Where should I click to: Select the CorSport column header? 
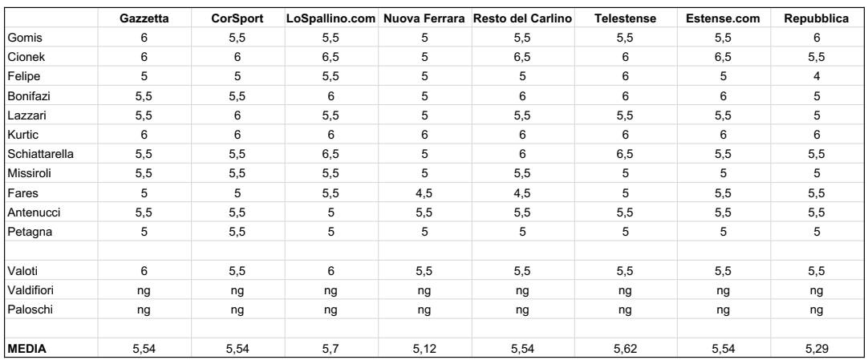pyautogui.click(x=237, y=18)
